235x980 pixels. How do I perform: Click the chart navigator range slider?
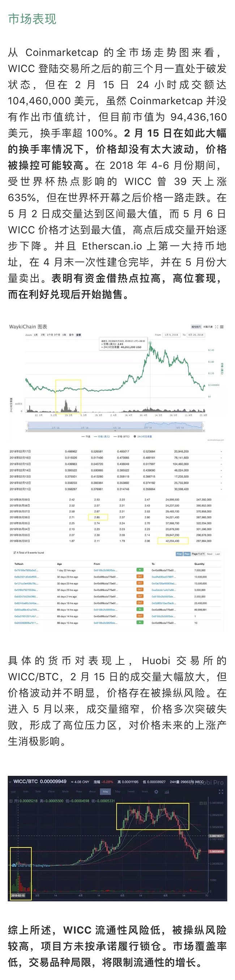pos(116,427)
